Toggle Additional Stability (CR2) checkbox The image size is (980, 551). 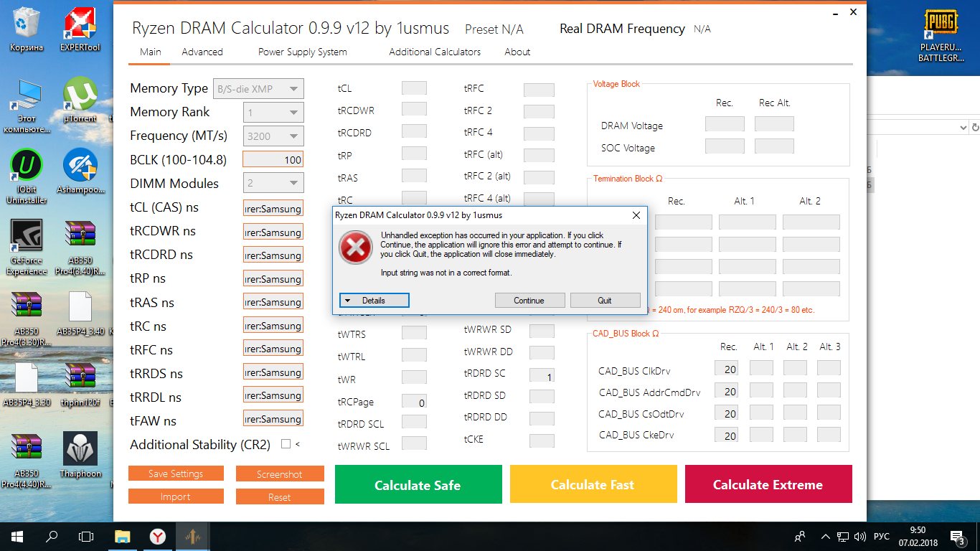point(286,444)
